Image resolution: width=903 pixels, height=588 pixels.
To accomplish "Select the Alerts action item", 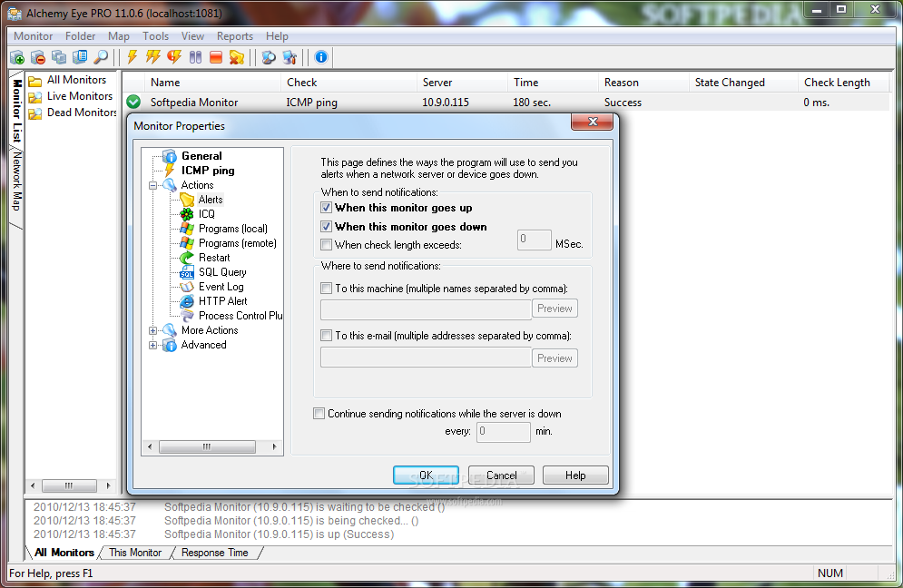I will point(211,200).
